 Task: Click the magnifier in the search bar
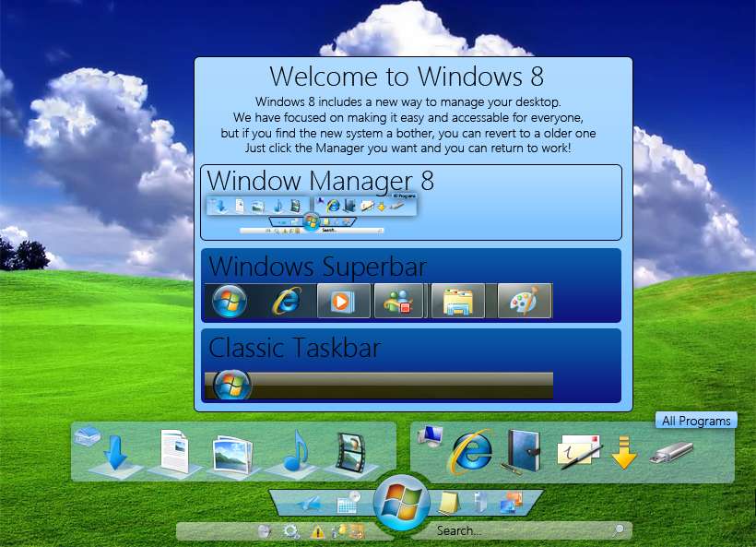[618, 530]
